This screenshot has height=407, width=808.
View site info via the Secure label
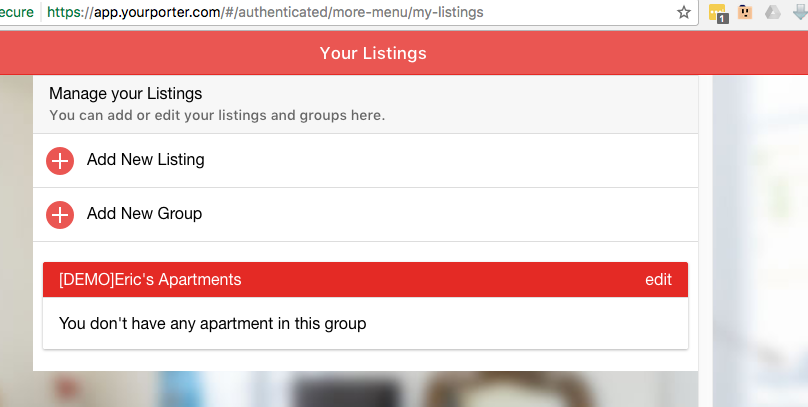(x=16, y=12)
